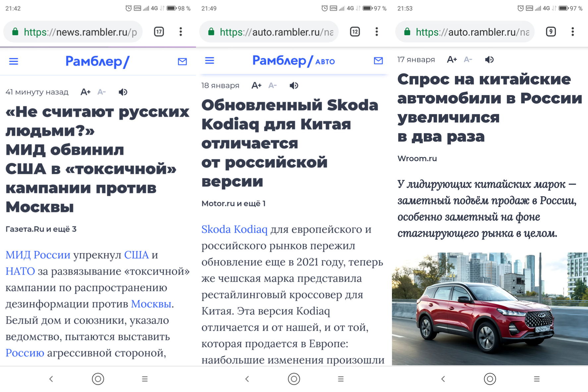Tap Android home button under МИД article
The image size is (588, 392).
pos(98,379)
